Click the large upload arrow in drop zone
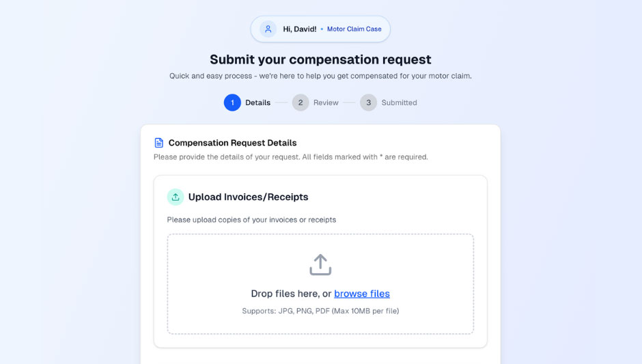 pyautogui.click(x=320, y=265)
